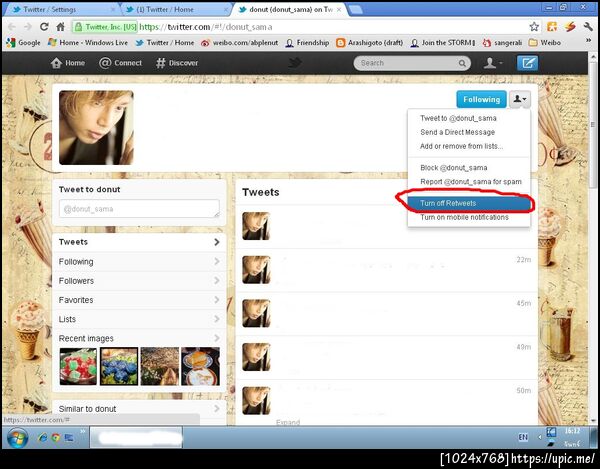The height and width of the screenshot is (469, 600).
Task: Click the red lightning extension icon
Action: click(570, 26)
